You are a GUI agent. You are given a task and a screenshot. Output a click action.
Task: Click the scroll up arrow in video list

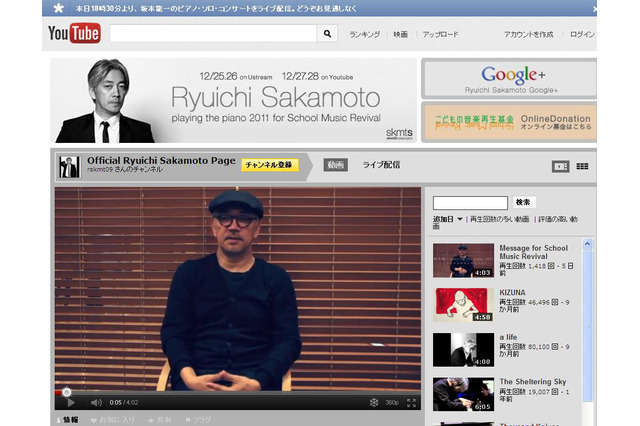pyautogui.click(x=587, y=242)
